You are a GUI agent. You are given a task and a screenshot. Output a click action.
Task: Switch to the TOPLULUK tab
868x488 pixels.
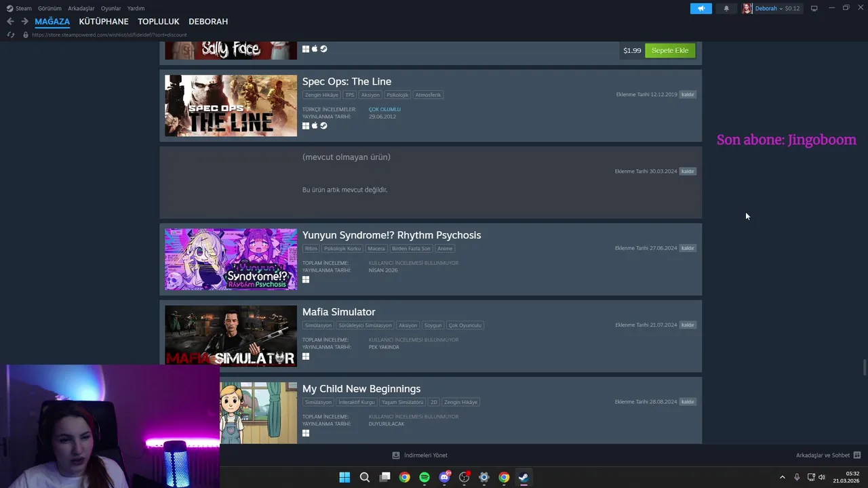[159, 22]
